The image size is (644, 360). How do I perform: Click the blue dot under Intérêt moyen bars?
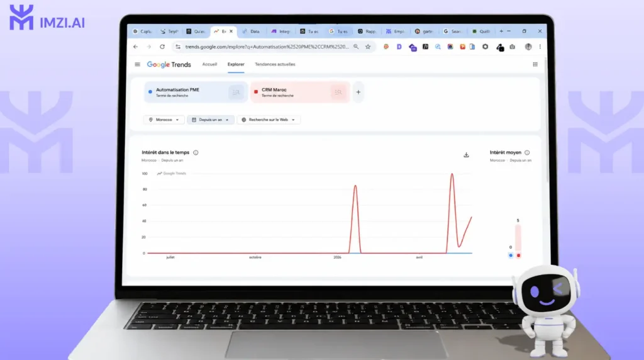click(x=511, y=255)
